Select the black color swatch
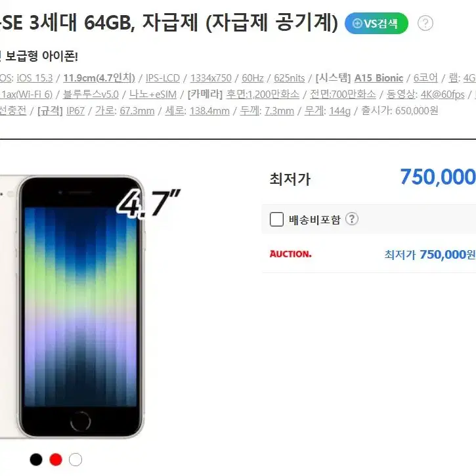Viewport: 476px width, 476px height. [36, 460]
